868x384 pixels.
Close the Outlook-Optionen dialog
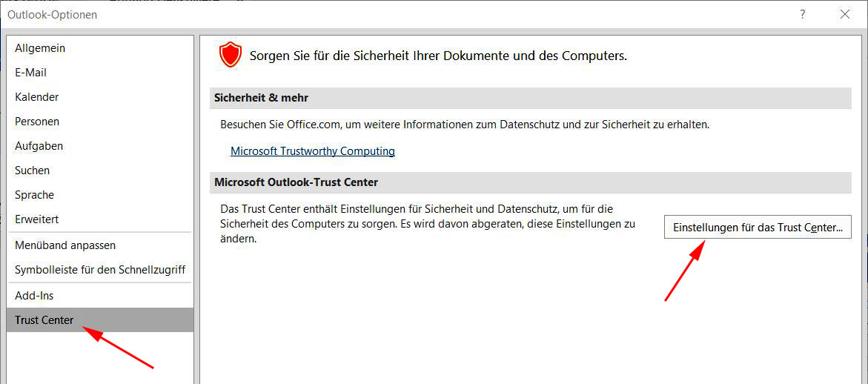point(844,14)
